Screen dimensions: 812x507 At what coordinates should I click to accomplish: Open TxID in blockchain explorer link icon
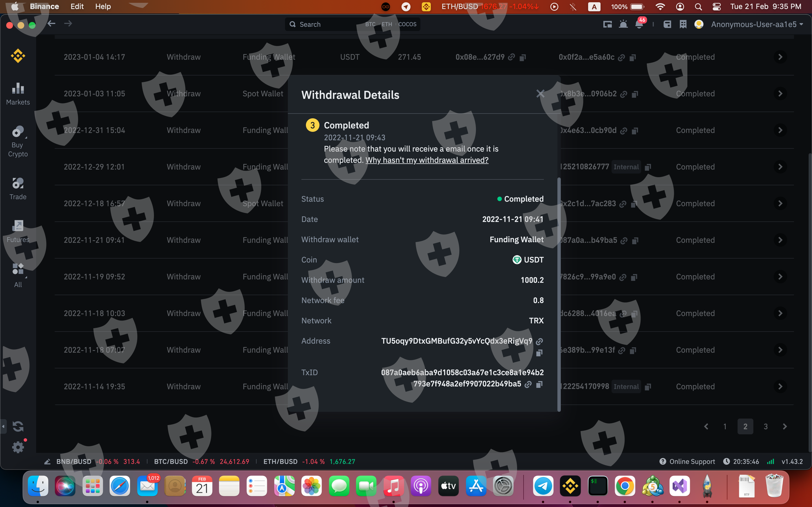coord(528,384)
